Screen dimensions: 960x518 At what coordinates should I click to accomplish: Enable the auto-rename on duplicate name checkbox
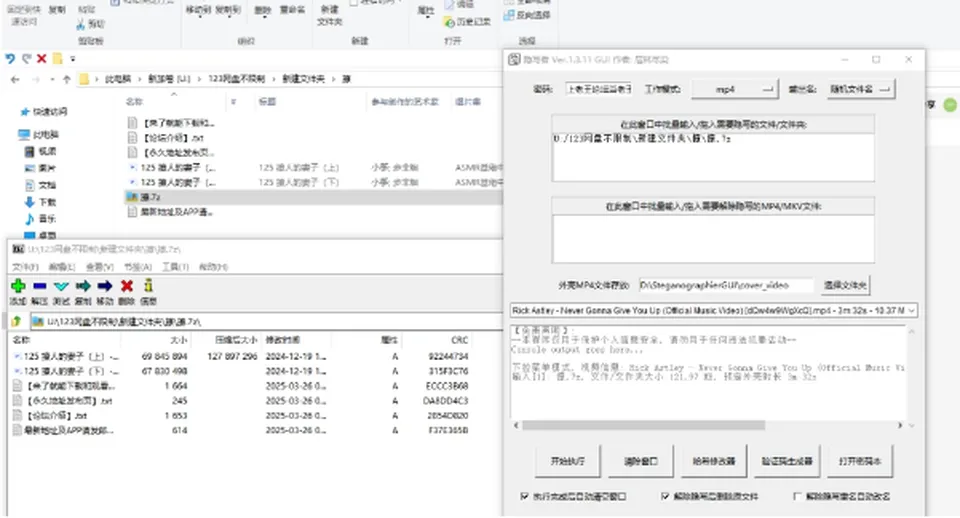tap(797, 496)
